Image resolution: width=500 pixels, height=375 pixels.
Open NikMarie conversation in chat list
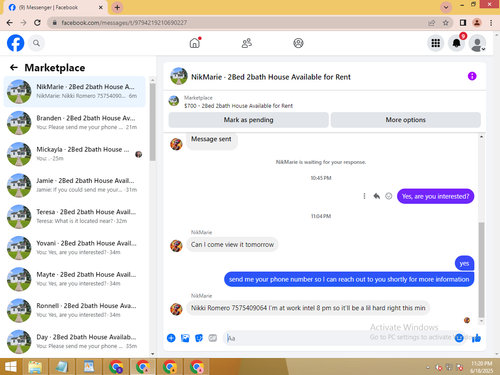click(x=74, y=91)
